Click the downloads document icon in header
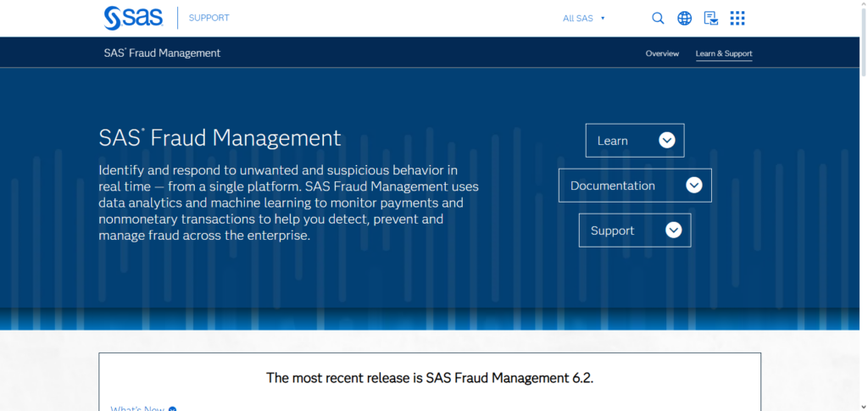 tap(711, 19)
